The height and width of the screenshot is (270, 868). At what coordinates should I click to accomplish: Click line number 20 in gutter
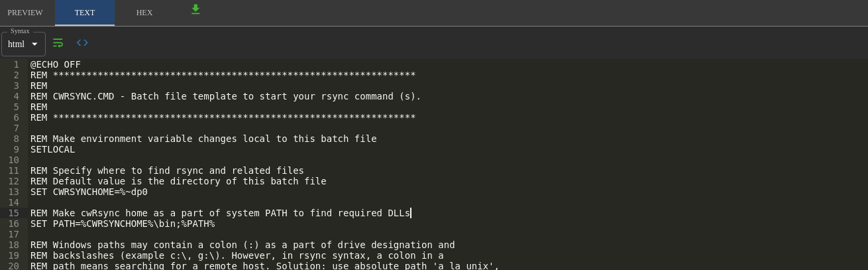[x=14, y=265]
